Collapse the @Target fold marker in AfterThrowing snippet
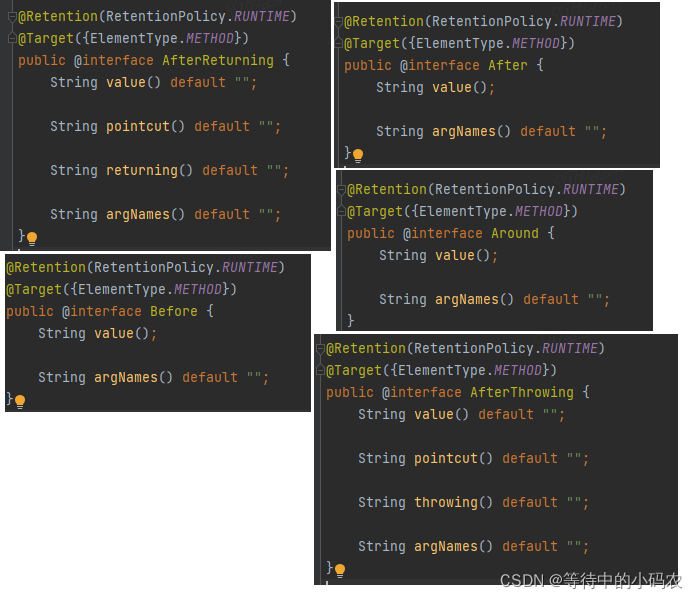 (321, 370)
